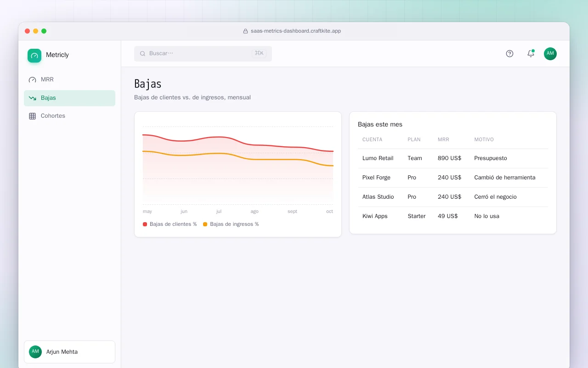Open the Cohortes grid icon
This screenshot has width=588, height=368.
point(32,116)
